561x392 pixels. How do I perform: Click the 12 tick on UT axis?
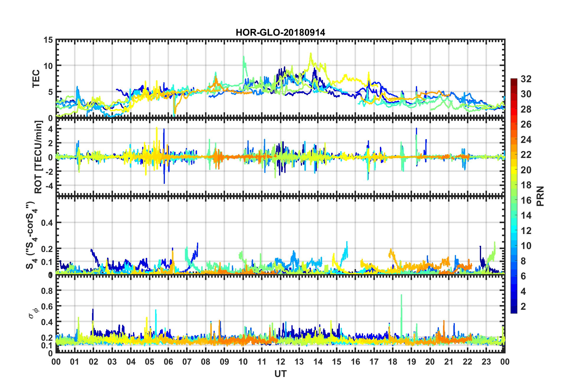[280, 362]
